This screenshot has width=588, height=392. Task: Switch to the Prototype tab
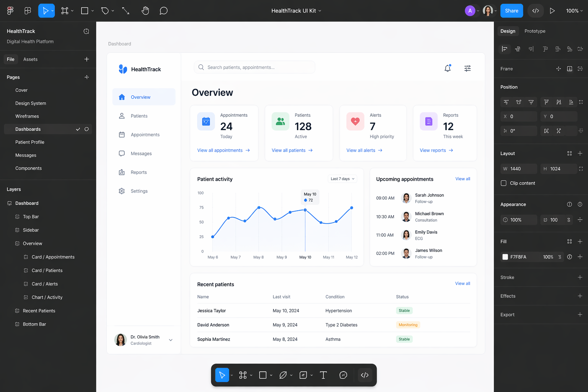click(x=535, y=31)
